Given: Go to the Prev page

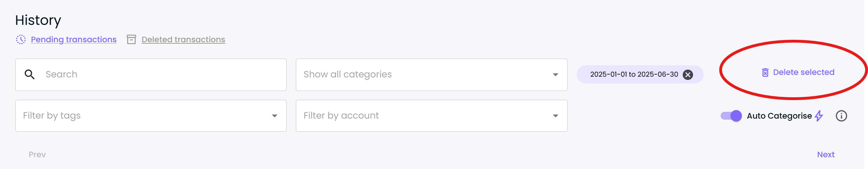Looking at the screenshot, I should 37,154.
